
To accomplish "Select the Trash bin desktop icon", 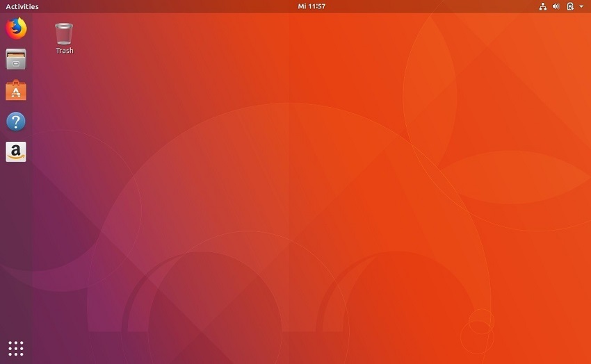I will (64, 33).
